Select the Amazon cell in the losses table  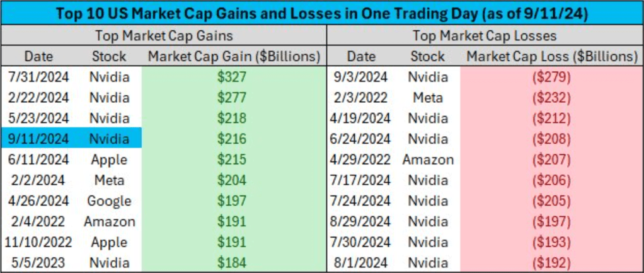coord(428,160)
